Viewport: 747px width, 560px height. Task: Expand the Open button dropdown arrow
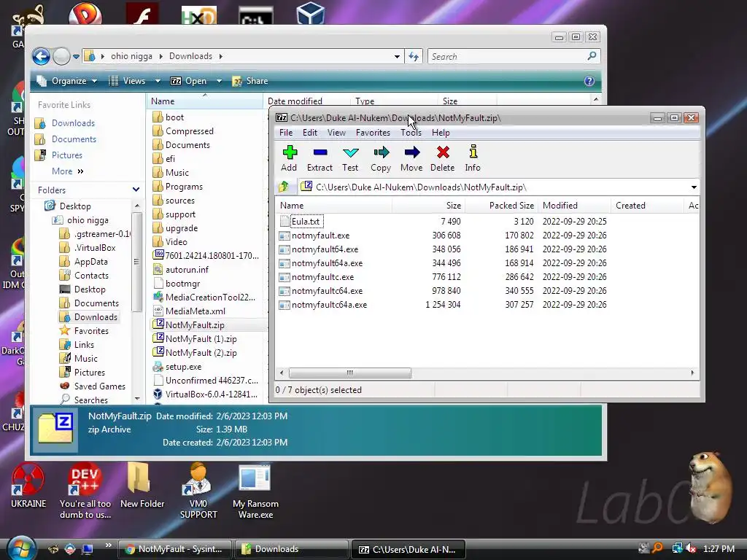219,81
